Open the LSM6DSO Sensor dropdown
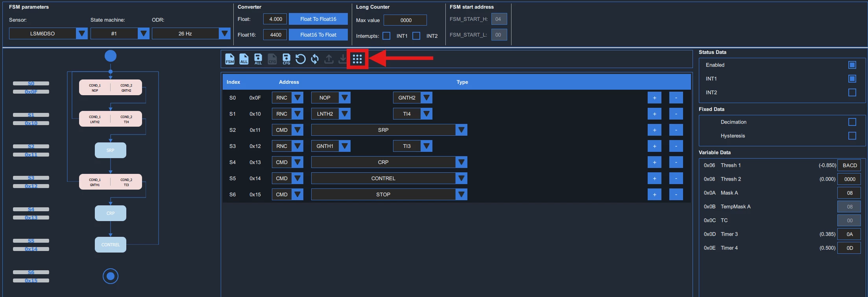The height and width of the screenshot is (297, 868). click(x=48, y=33)
